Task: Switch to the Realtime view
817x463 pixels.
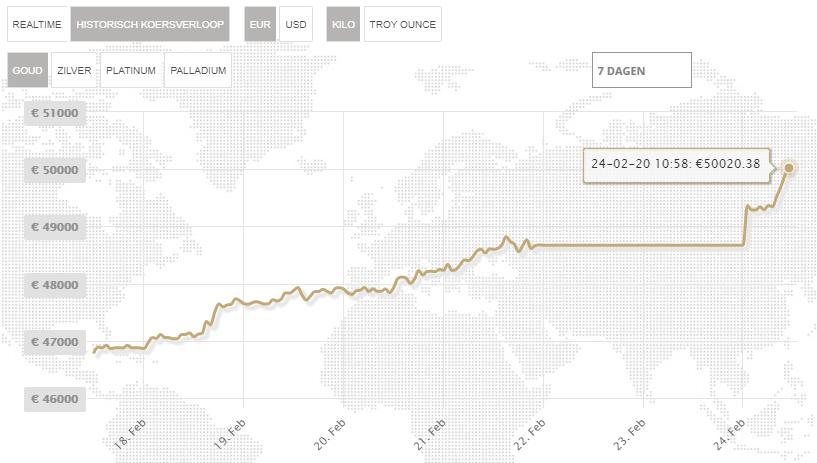Action: [x=38, y=24]
